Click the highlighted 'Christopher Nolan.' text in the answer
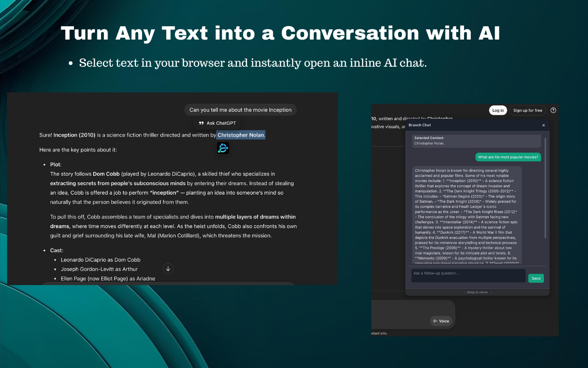This screenshot has width=588, height=368. pos(241,135)
